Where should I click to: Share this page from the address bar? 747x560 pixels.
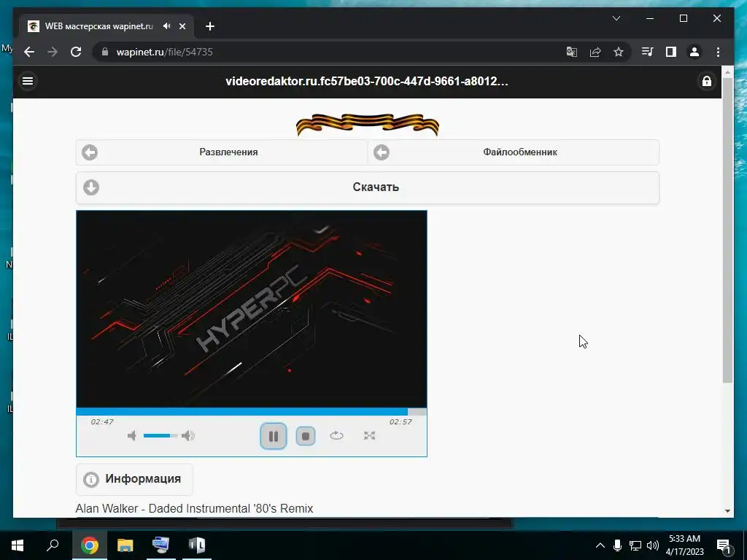pyautogui.click(x=595, y=52)
